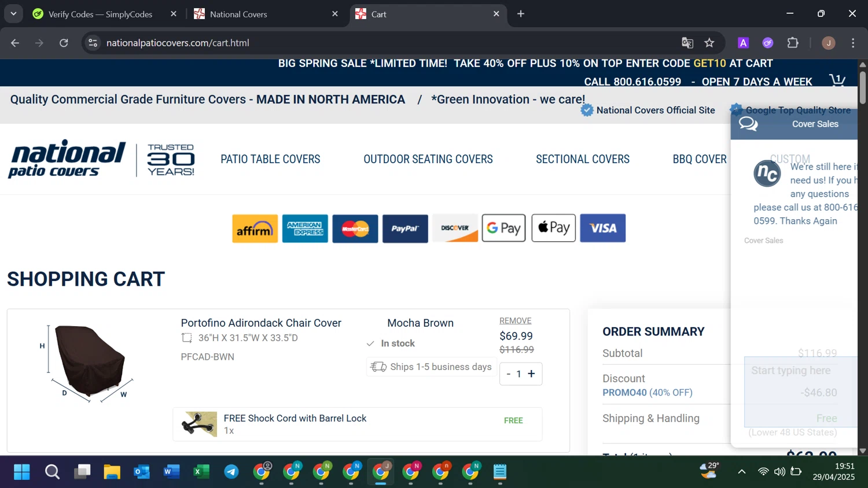Screen dimensions: 868x488
Task: Click the chat bubbles icon in Cover Sales widget
Action: 748,124
